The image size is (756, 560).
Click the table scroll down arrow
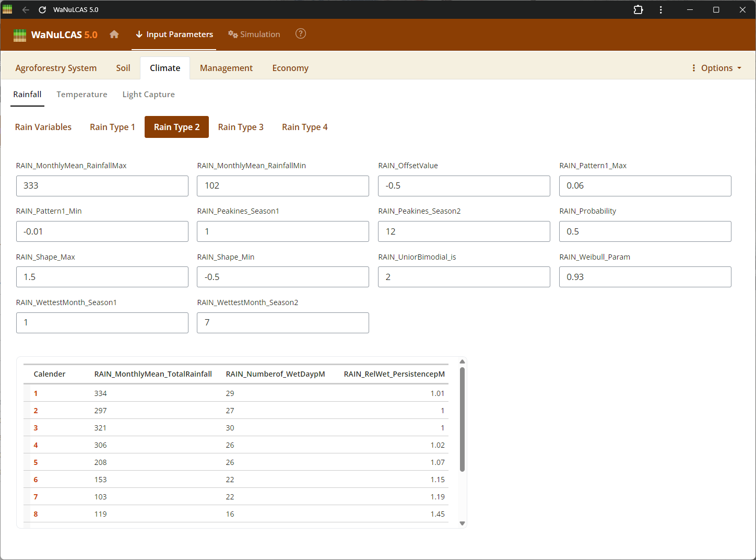coord(462,523)
